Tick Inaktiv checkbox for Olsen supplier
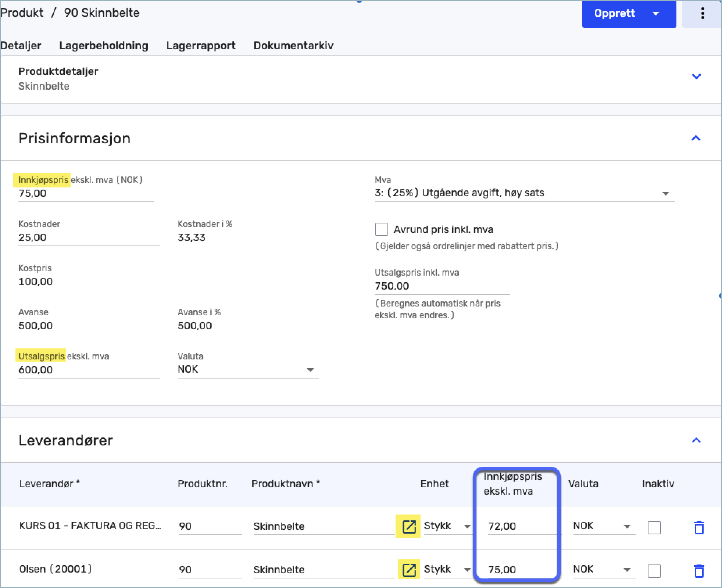The height and width of the screenshot is (588, 722). 654,571
